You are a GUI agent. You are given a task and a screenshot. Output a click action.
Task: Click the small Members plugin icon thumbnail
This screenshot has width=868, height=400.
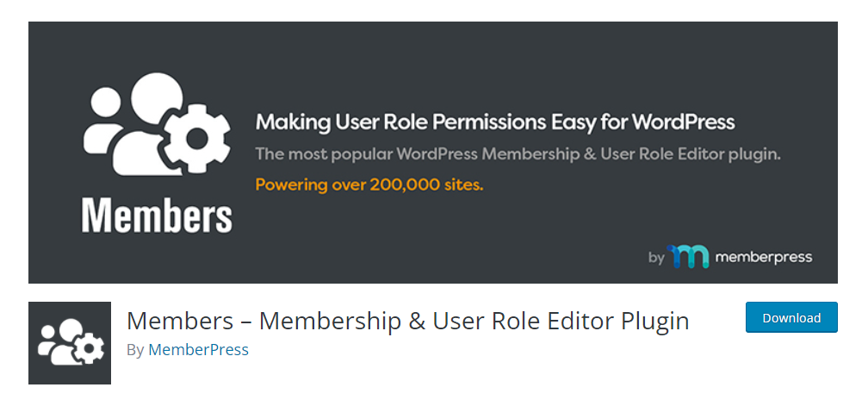pyautogui.click(x=70, y=343)
